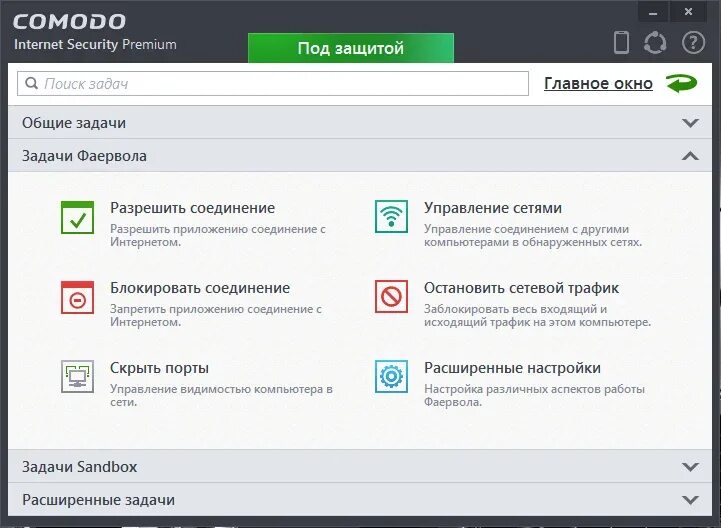Expand the Задачи Sandbox section chevron
Image resolution: width=721 pixels, height=528 pixels.
(690, 467)
